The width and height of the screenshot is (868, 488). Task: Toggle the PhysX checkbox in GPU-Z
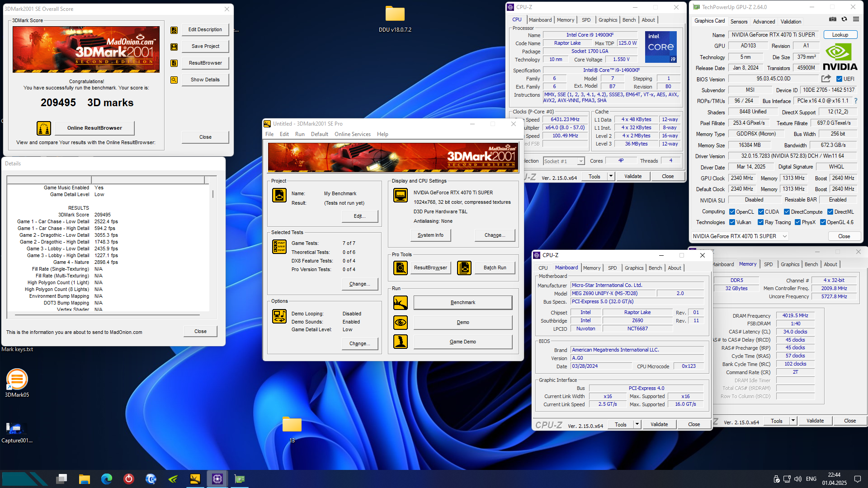coord(797,222)
